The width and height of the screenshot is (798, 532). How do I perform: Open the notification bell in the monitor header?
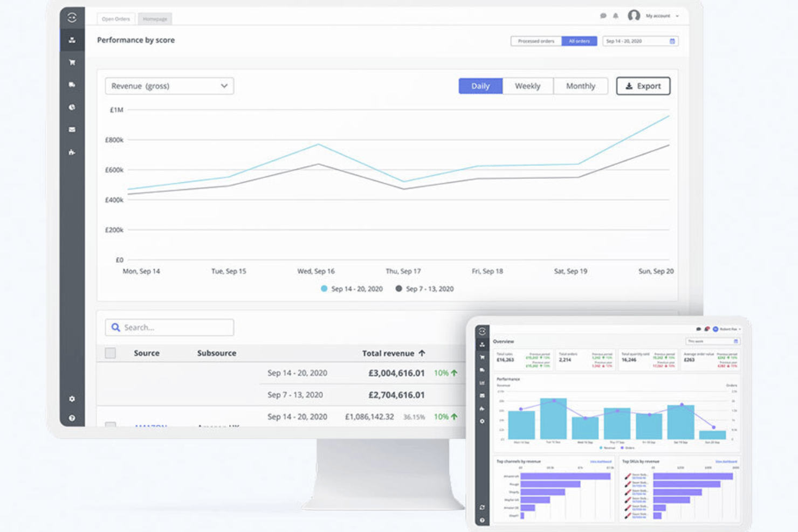[615, 16]
